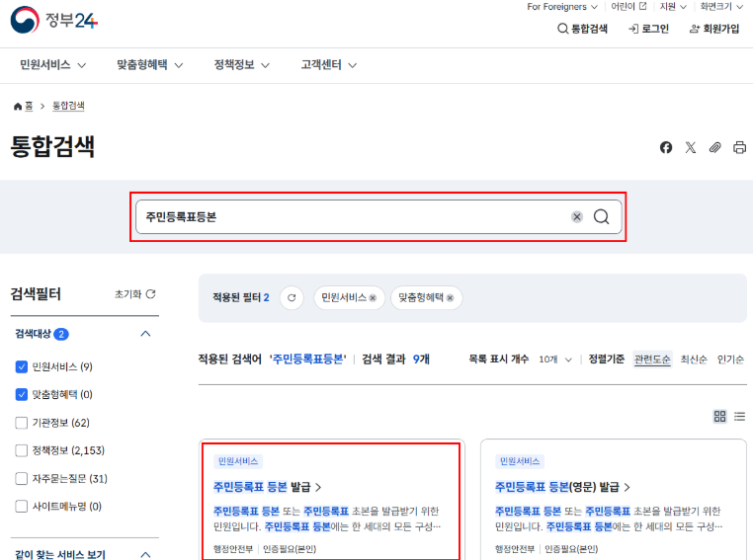The image size is (753, 560).
Task: Open the 고객센터 main menu
Action: (x=328, y=64)
